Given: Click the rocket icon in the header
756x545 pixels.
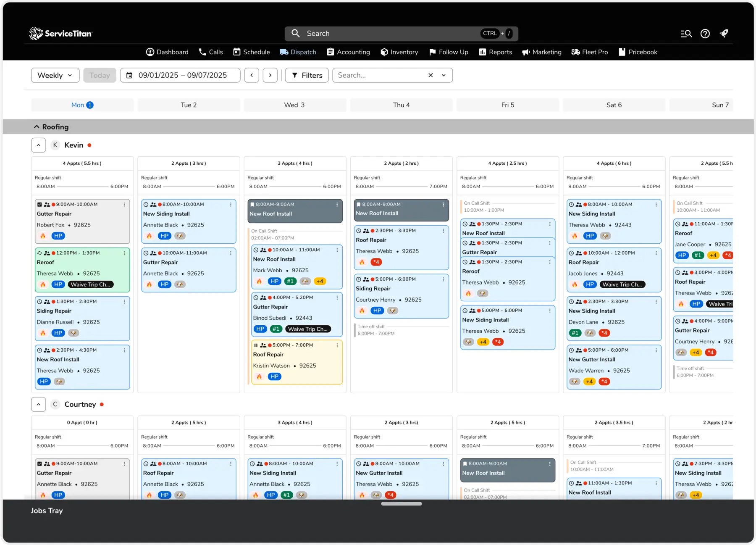Looking at the screenshot, I should click(x=724, y=34).
